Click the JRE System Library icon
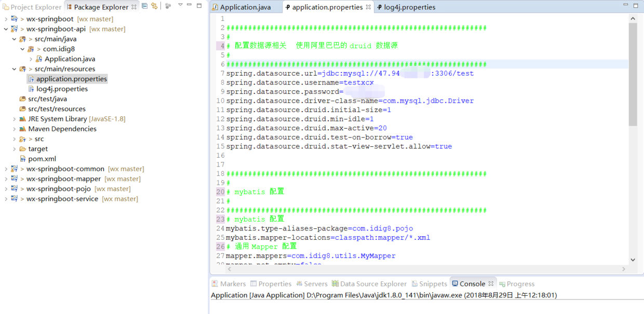The image size is (644, 314). (23, 119)
